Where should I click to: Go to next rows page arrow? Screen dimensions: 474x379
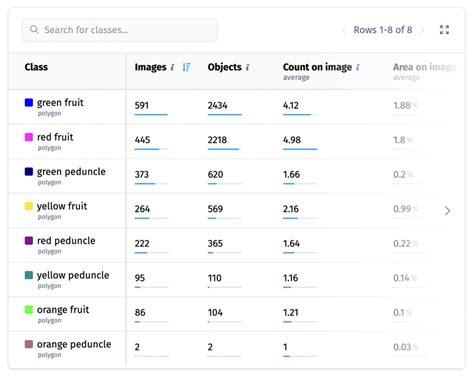coord(422,30)
